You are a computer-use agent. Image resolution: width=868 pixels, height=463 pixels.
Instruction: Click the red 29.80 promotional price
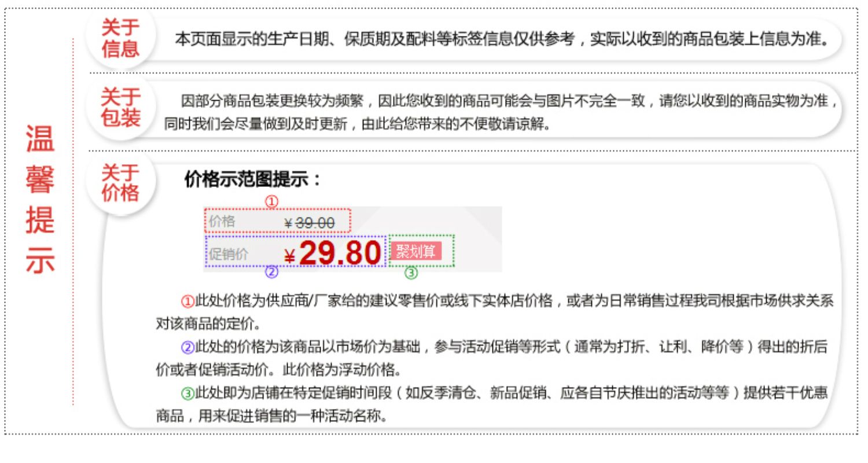tap(340, 253)
